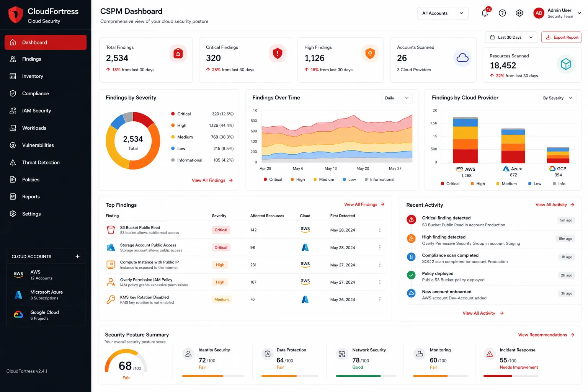
Task: Click the KMS Key Rotation key icon
Action: 111,299
